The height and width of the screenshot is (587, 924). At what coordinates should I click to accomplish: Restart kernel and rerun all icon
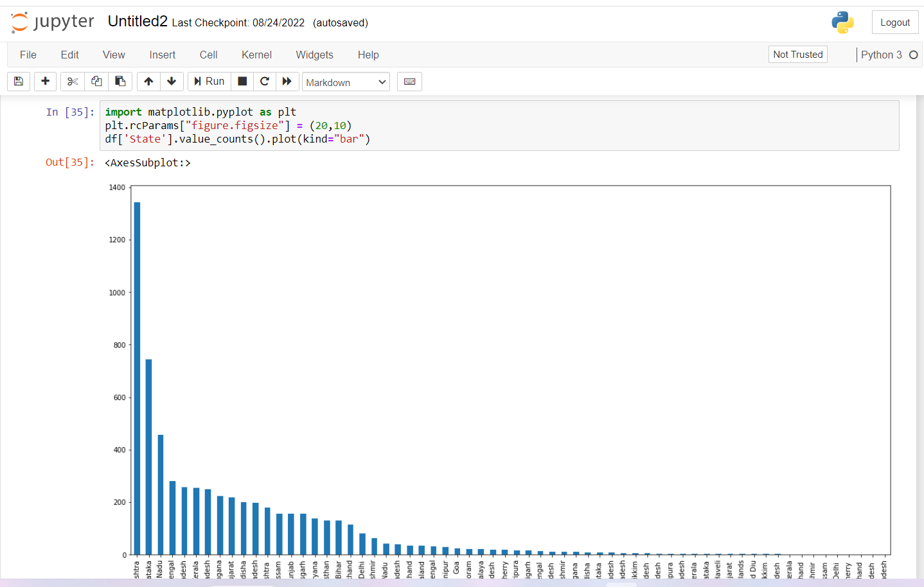[x=287, y=82]
